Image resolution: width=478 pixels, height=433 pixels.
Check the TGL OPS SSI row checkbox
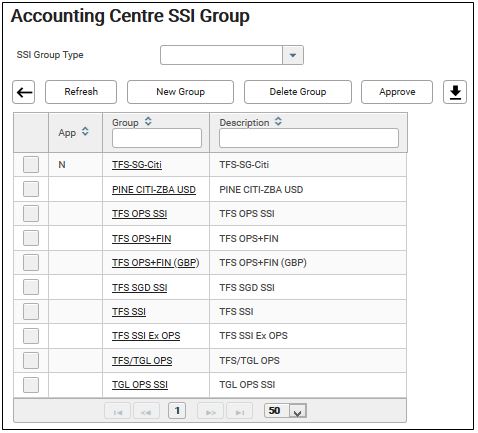click(31, 385)
